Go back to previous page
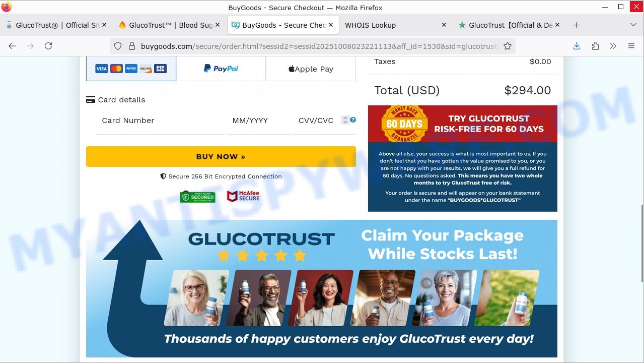644x363 pixels. pos(12,46)
